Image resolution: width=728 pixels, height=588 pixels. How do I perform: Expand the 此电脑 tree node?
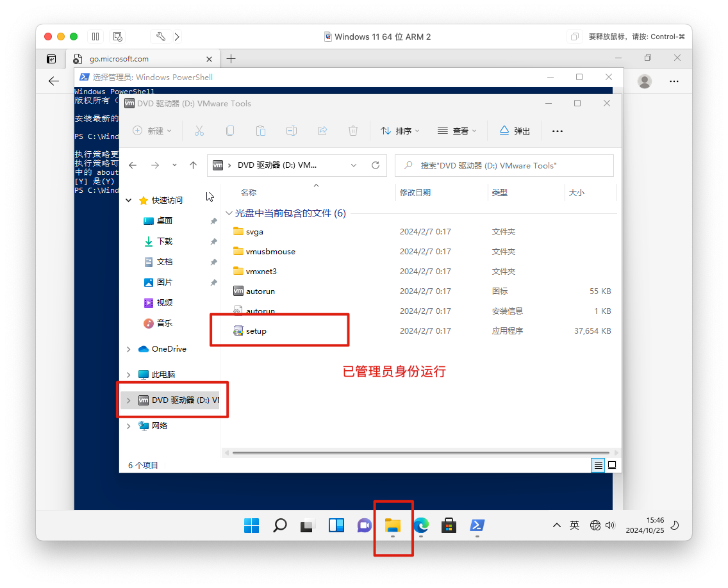click(129, 375)
